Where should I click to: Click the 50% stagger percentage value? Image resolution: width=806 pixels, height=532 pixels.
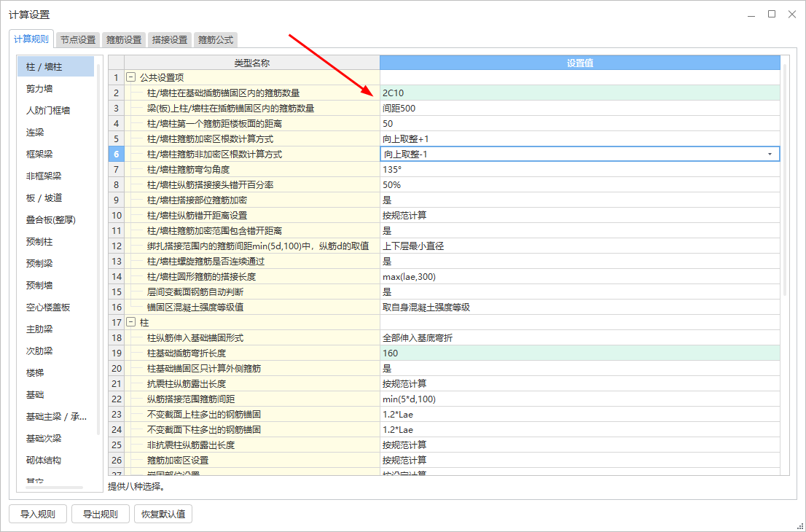(x=580, y=184)
